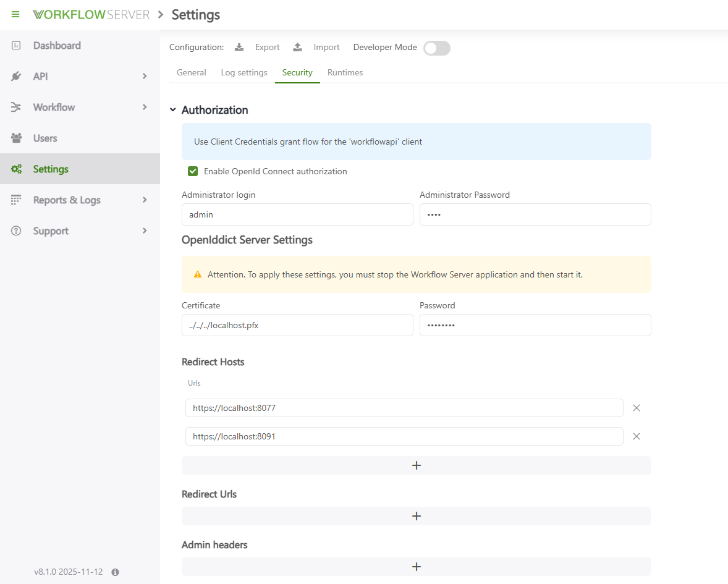Click the Import upload icon
728x584 pixels.
tap(298, 48)
